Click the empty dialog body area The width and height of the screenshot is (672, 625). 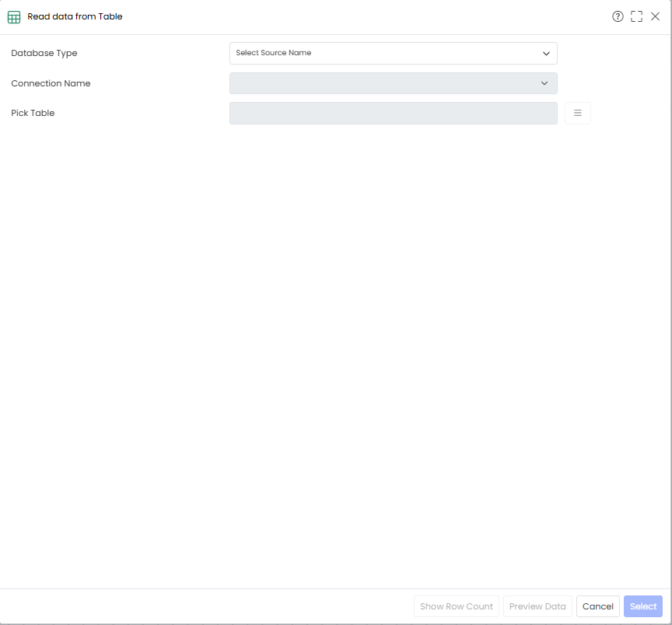coord(335,356)
